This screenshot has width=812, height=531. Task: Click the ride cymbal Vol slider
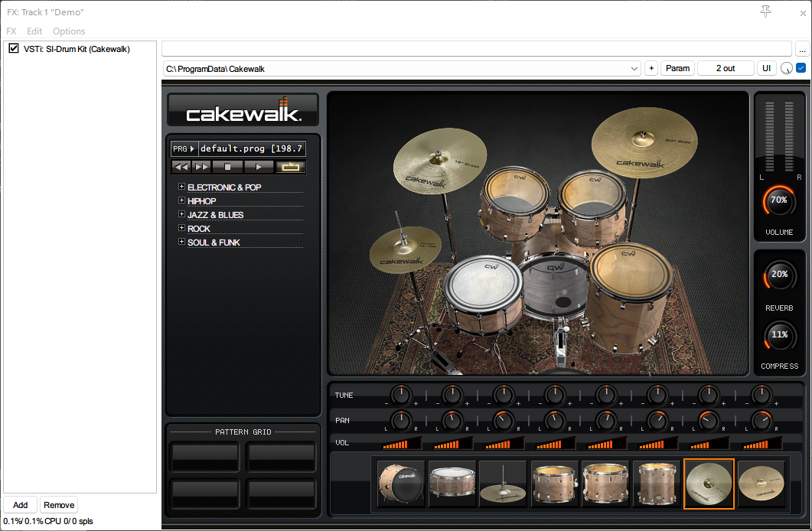761,443
